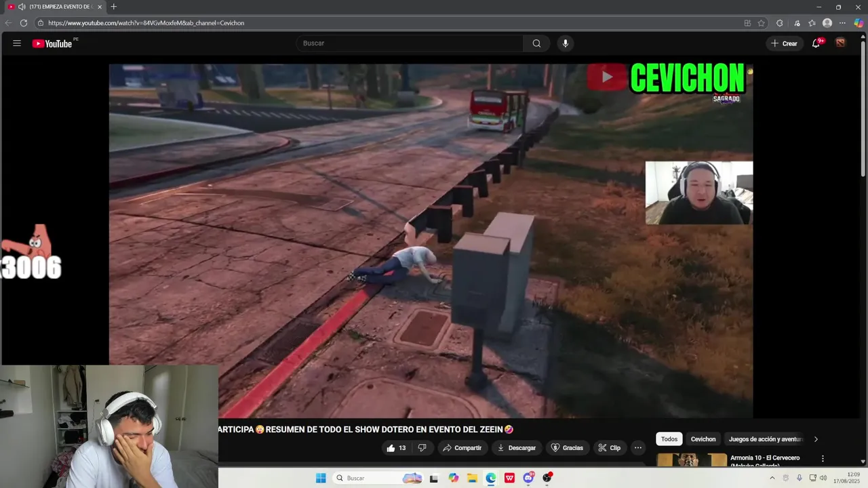The height and width of the screenshot is (488, 868).
Task: Click the Crear create button
Action: pos(784,43)
